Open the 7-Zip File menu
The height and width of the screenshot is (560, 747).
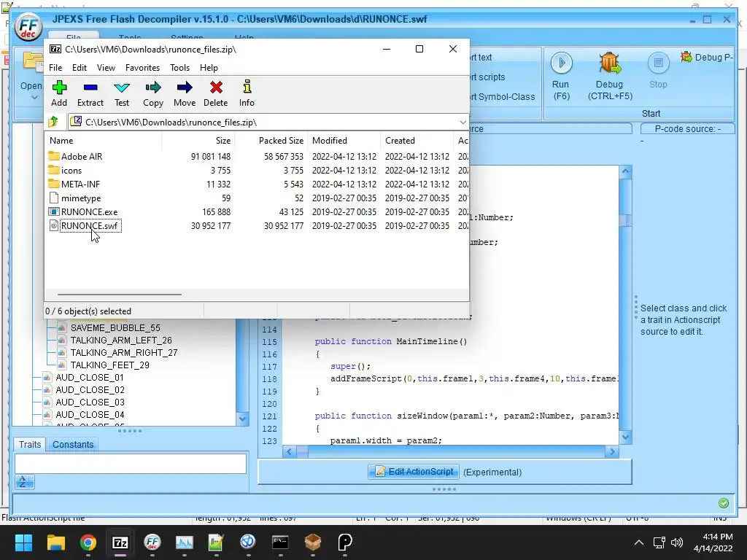pyautogui.click(x=55, y=68)
